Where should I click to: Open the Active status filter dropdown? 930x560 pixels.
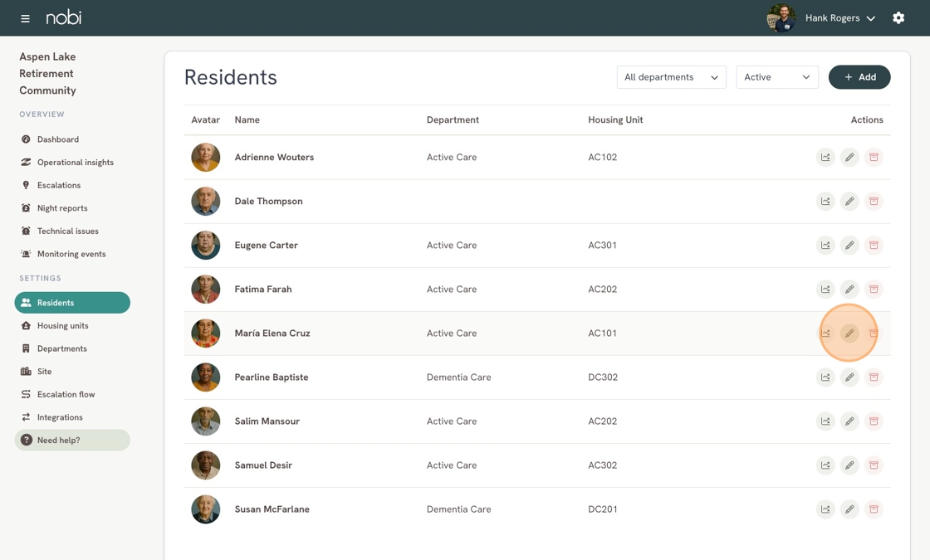coord(777,77)
